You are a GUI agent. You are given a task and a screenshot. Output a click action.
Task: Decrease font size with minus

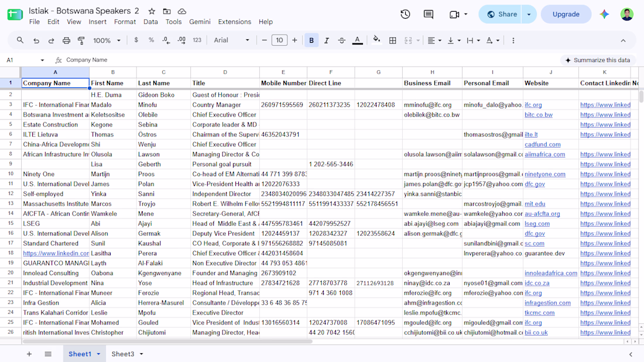(264, 40)
